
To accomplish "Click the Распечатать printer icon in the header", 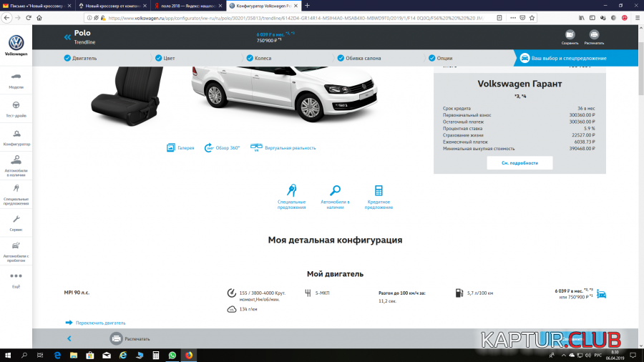I will pyautogui.click(x=594, y=34).
